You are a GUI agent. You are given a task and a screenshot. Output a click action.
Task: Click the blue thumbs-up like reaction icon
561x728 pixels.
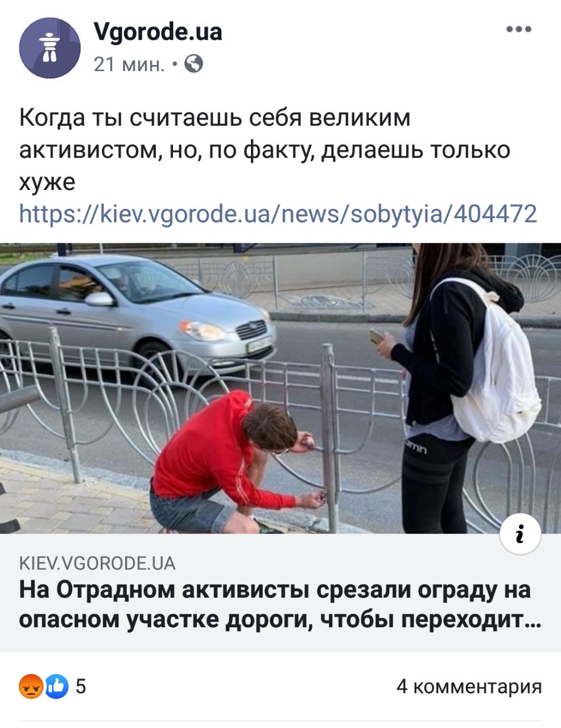coord(56,686)
